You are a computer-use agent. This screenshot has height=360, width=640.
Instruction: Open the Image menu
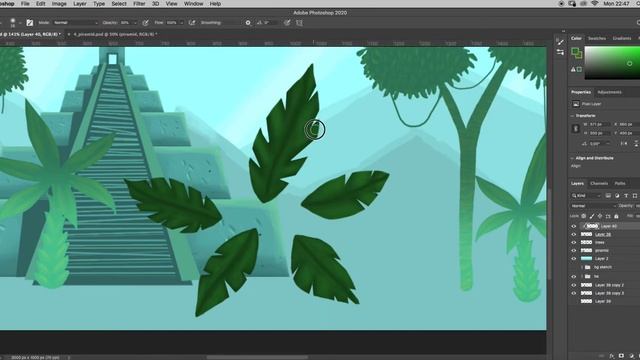(x=59, y=4)
